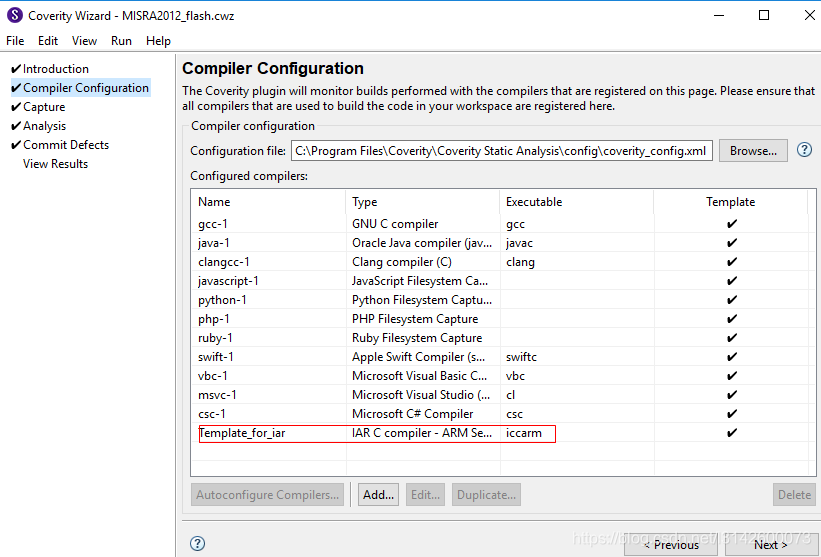Screen dimensions: 821x557
Task: Open help icon at bottom left of wizard
Action: [197, 543]
